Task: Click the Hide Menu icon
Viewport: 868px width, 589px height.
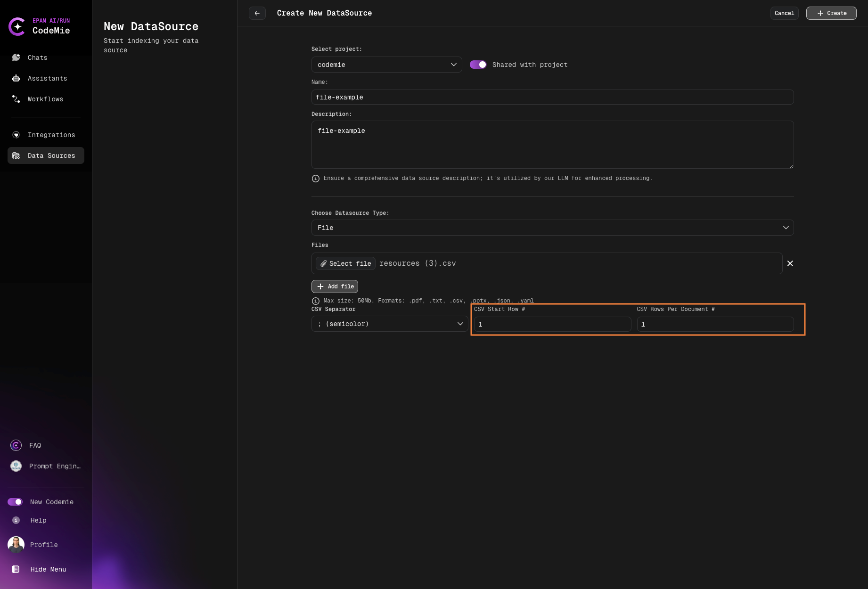Action: (x=16, y=569)
